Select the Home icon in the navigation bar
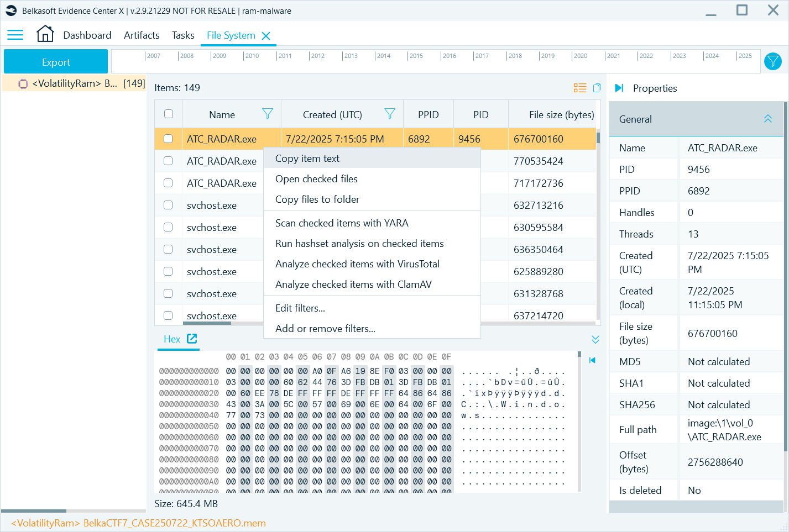This screenshot has height=532, width=789. [45, 33]
